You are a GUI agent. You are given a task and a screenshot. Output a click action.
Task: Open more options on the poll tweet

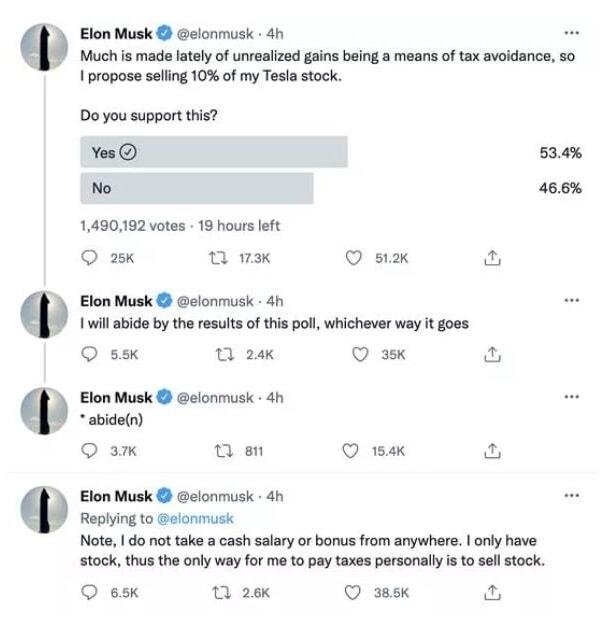pos(571,33)
